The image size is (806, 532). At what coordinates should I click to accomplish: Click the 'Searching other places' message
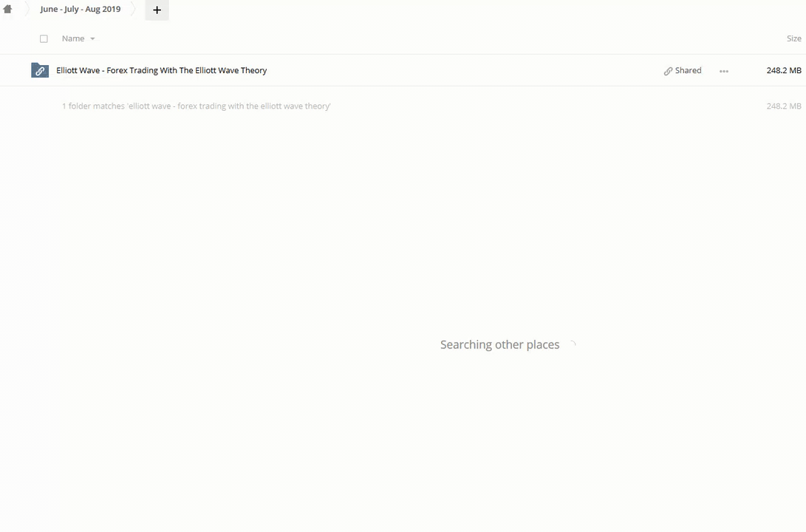499,344
